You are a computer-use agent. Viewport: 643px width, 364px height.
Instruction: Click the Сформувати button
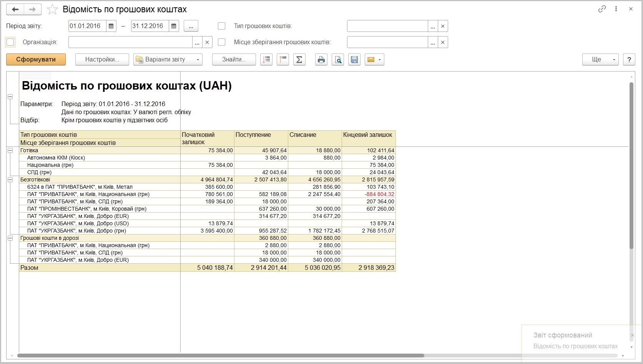point(36,60)
